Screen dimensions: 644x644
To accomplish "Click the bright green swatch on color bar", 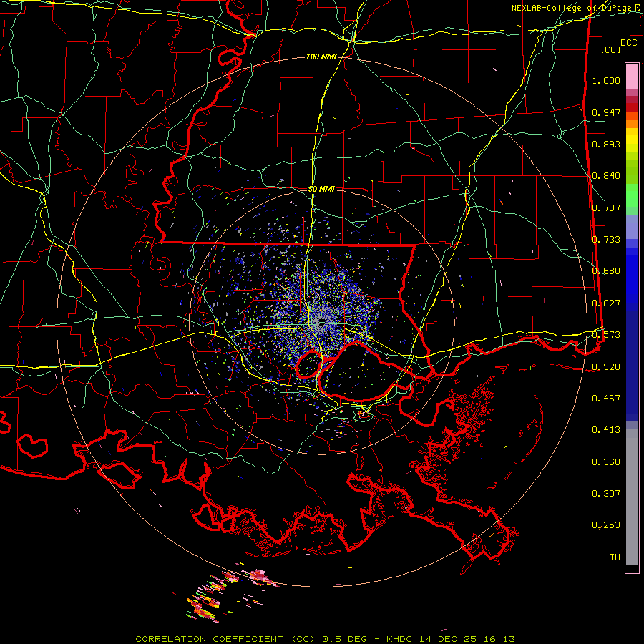I will click(x=632, y=195).
